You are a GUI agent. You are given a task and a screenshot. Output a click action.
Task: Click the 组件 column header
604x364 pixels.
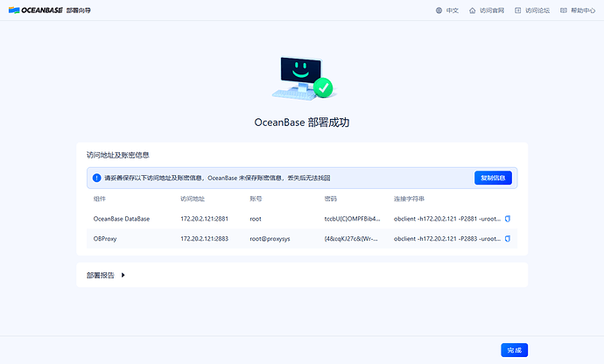coord(100,199)
